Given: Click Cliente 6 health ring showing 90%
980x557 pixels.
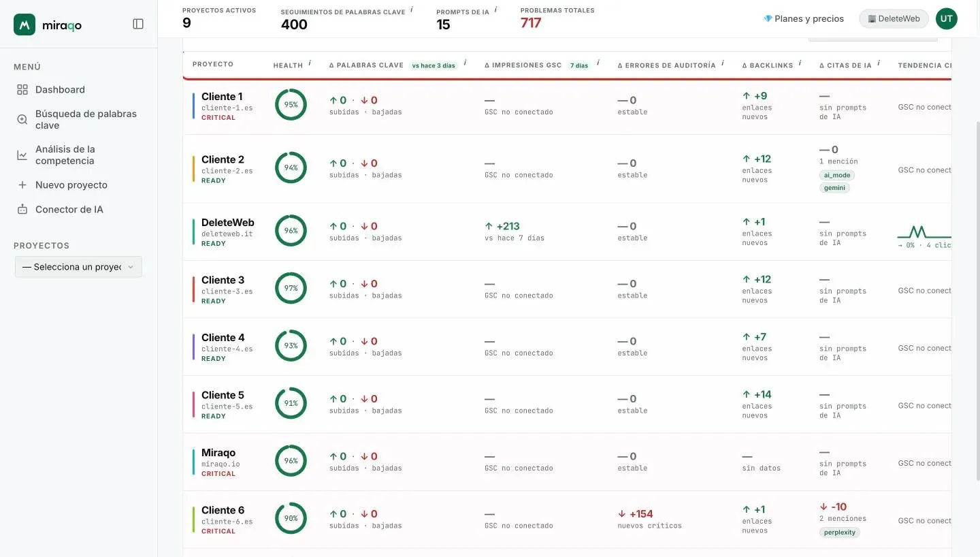Looking at the screenshot, I should 291,518.
